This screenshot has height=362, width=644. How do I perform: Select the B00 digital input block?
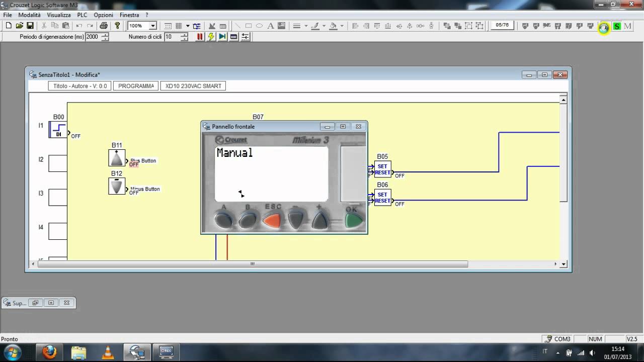click(x=58, y=129)
